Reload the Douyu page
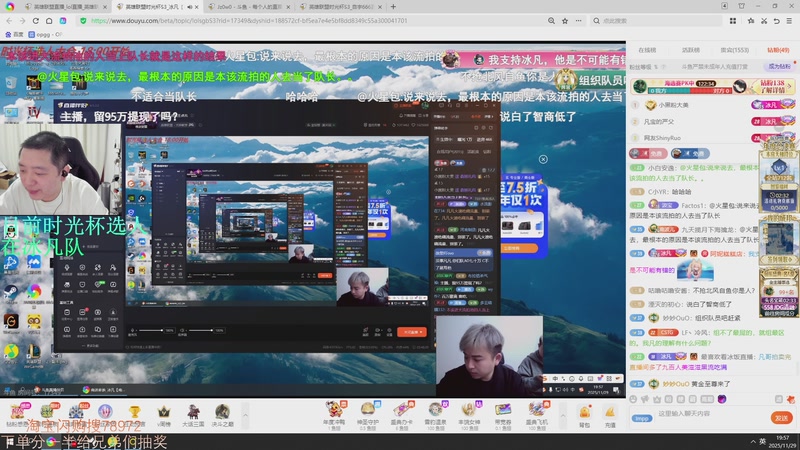 coord(36,21)
